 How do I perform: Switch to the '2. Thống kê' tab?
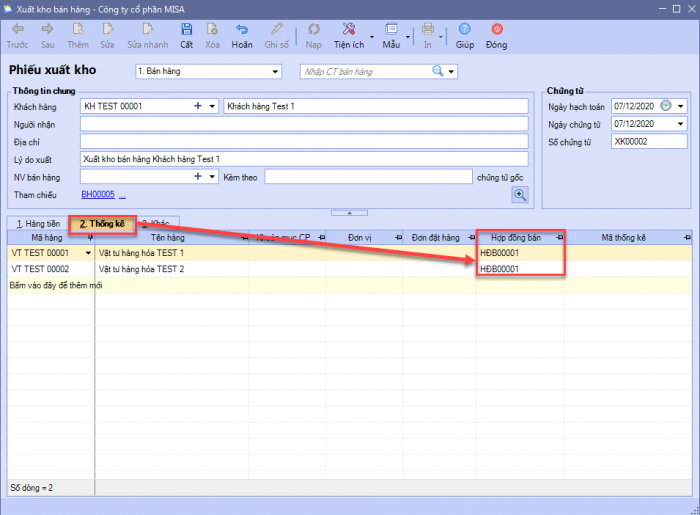(102, 224)
